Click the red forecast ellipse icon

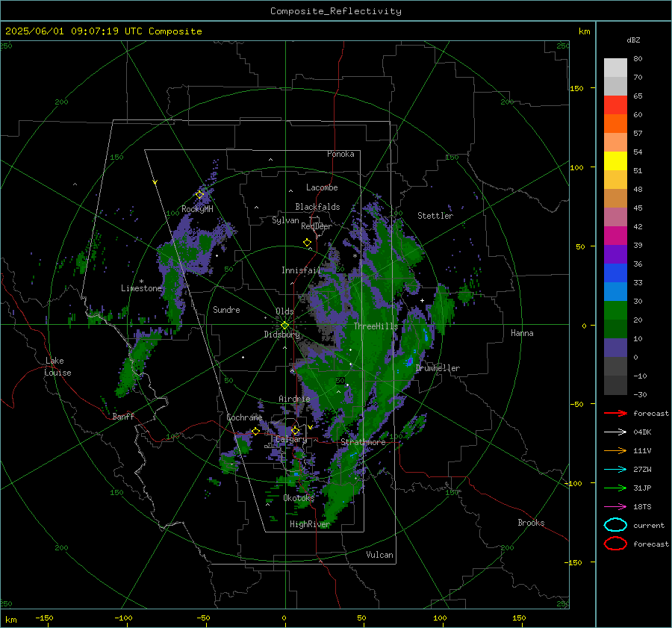615,544
